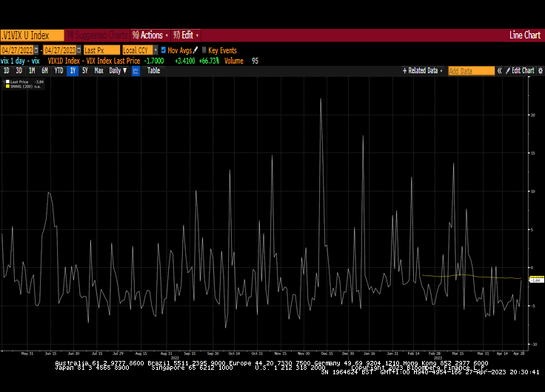Open the start date calendar picker
Image resolution: width=545 pixels, height=392 pixels.
pos(37,50)
